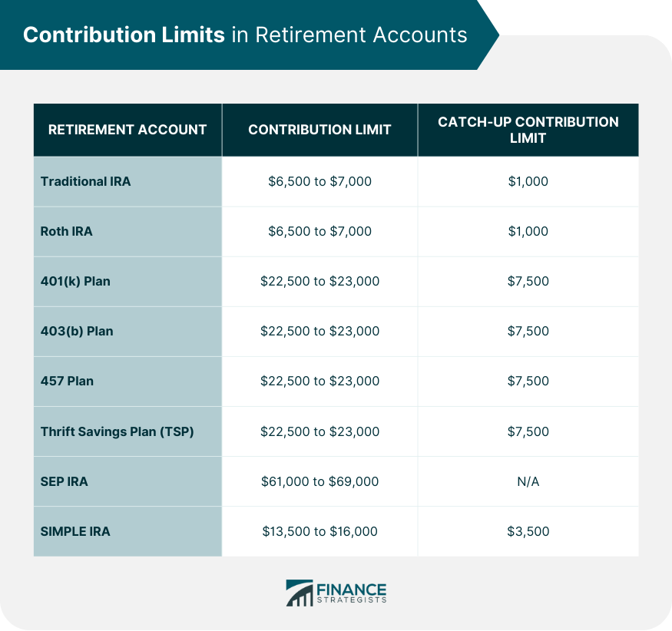Click the Traditional IRA row label
This screenshot has width=672, height=631.
point(86,182)
